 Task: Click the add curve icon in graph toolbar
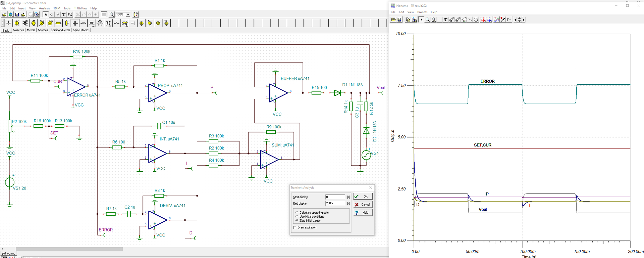pos(496,20)
